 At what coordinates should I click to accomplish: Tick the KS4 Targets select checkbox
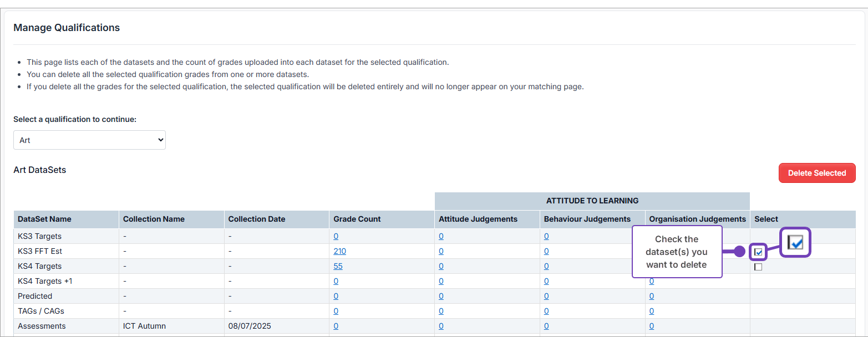[x=758, y=267]
